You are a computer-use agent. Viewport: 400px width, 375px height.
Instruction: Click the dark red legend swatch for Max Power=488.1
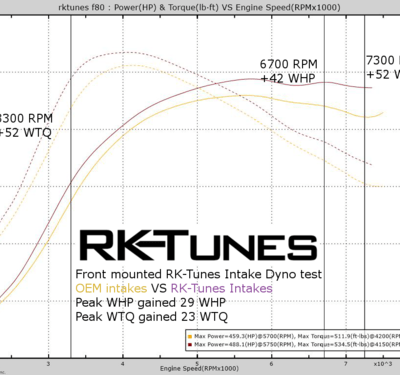(190, 345)
